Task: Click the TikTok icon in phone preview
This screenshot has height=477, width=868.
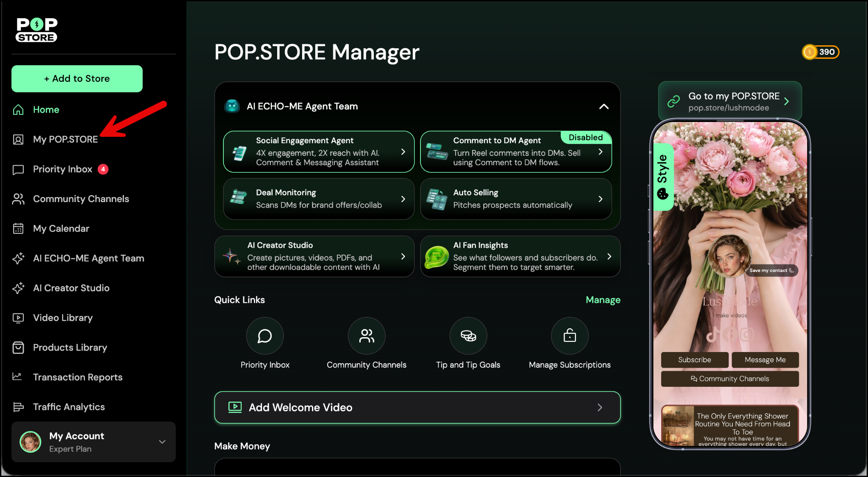Action: pyautogui.click(x=712, y=335)
